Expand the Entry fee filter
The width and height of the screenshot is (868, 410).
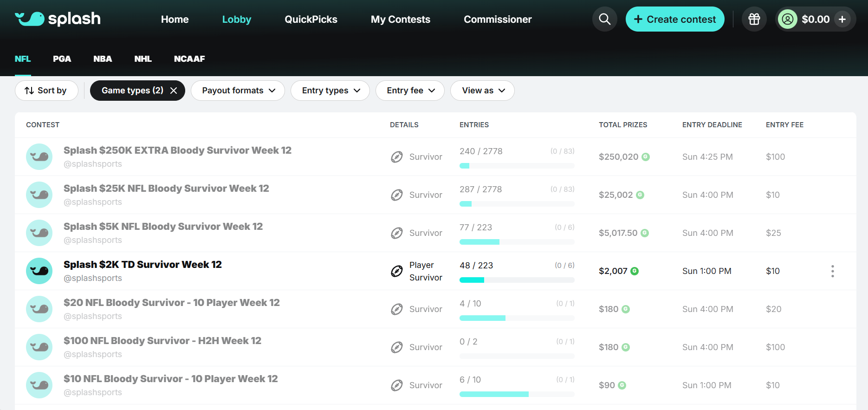[x=410, y=91]
